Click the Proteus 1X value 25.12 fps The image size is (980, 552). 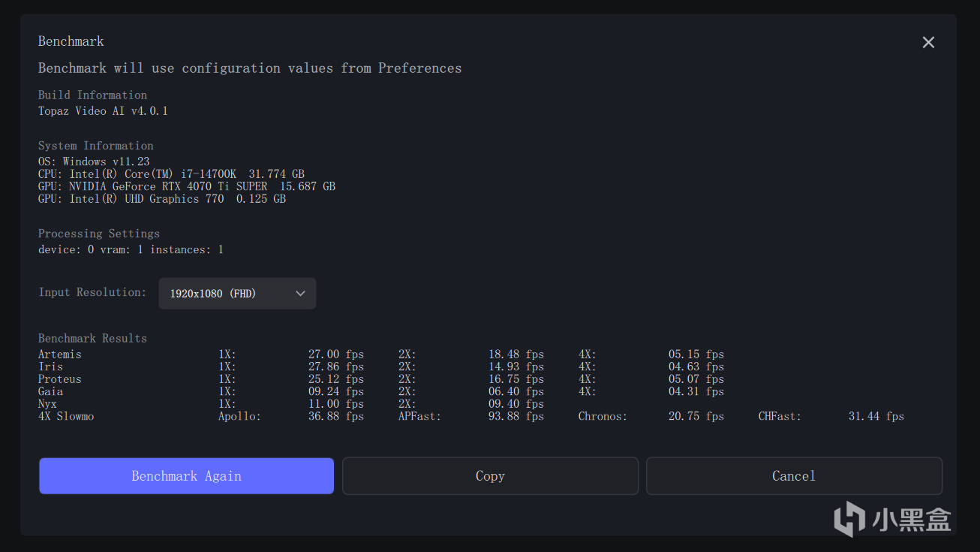tap(336, 379)
